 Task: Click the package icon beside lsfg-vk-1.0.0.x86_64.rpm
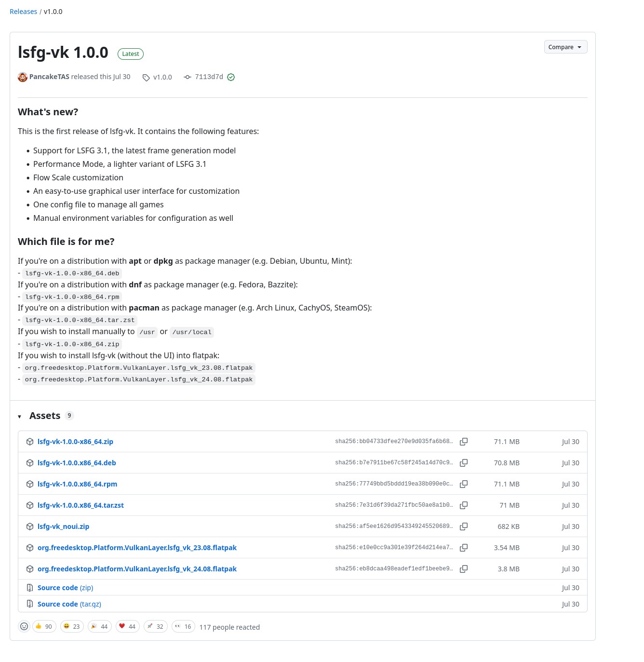(x=30, y=484)
